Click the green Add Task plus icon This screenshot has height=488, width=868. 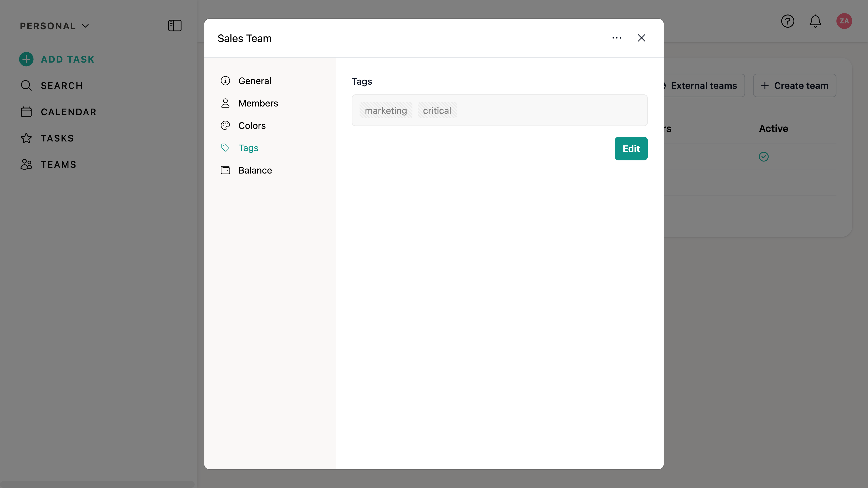click(26, 59)
